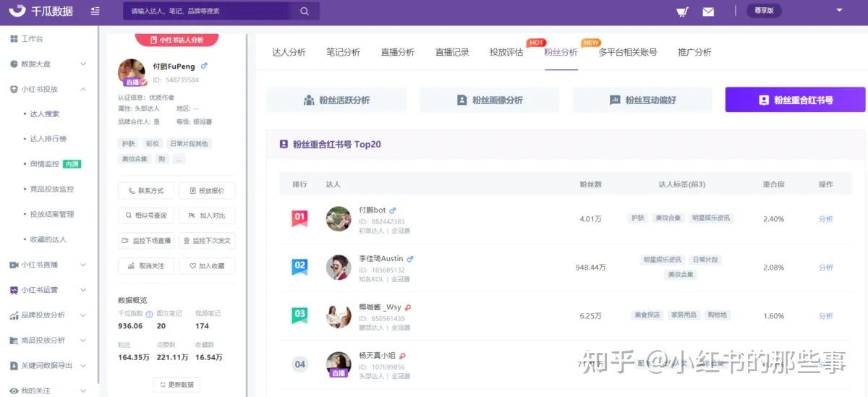Open the 推广分析 tab
The width and height of the screenshot is (868, 397).
(694, 52)
